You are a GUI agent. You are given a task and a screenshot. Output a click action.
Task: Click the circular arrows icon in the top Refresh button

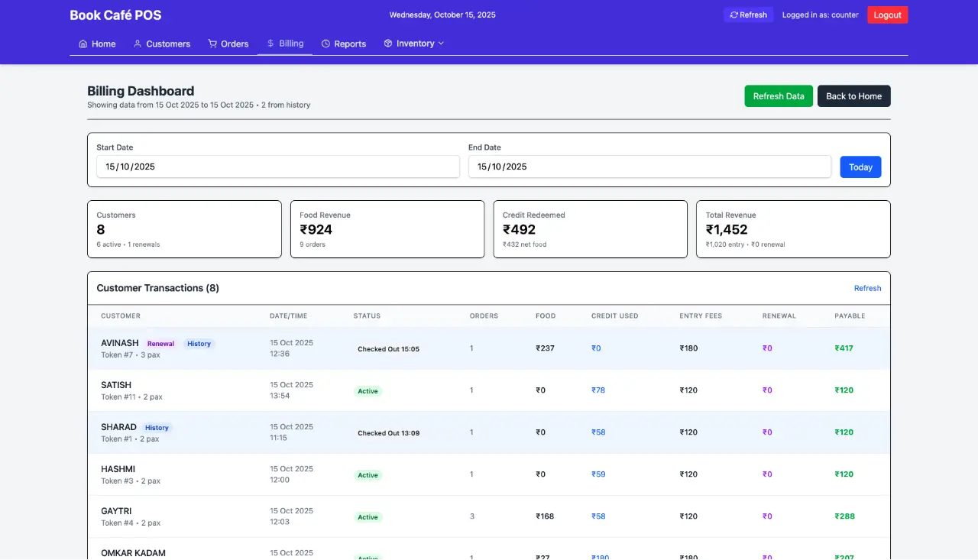click(733, 15)
